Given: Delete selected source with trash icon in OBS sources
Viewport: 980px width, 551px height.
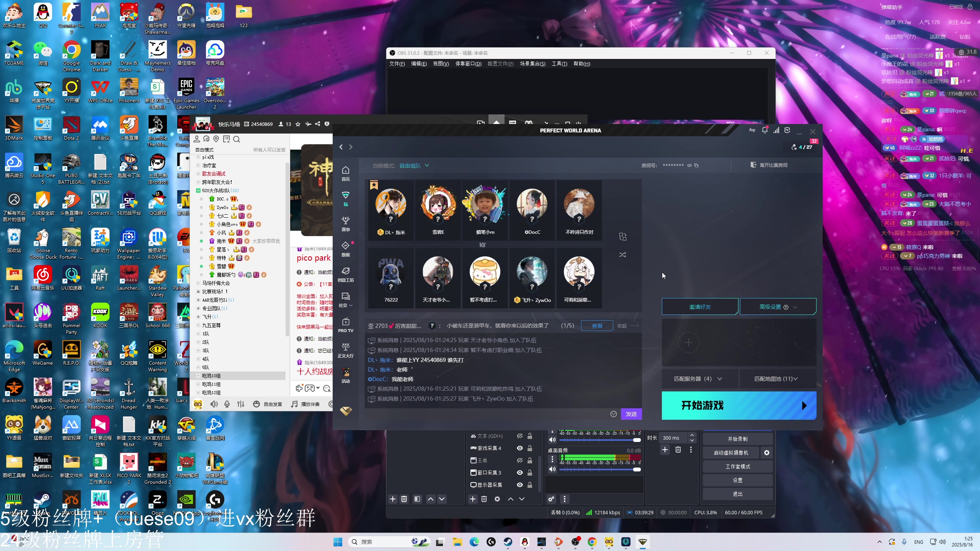Looking at the screenshot, I should click(x=484, y=499).
